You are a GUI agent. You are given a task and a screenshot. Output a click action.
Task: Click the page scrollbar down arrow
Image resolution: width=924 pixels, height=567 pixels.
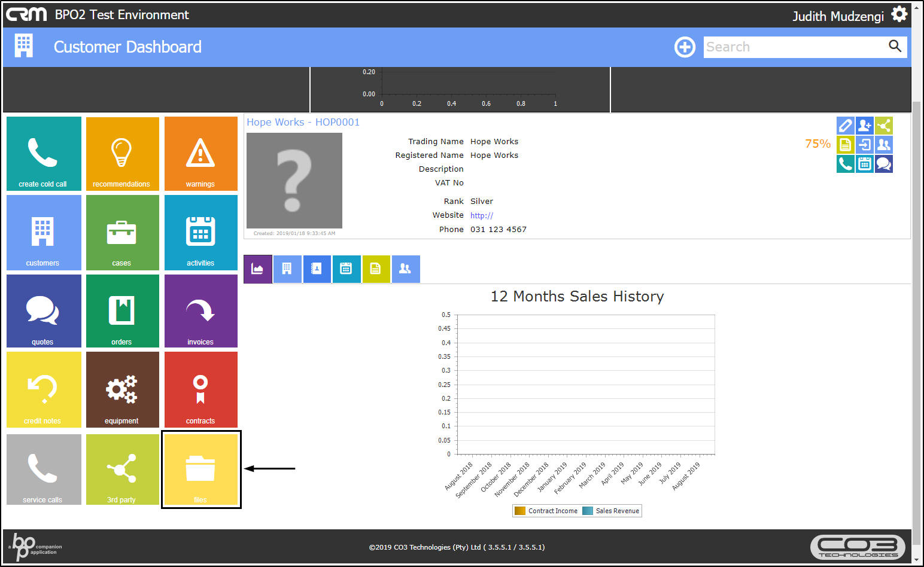click(x=917, y=560)
